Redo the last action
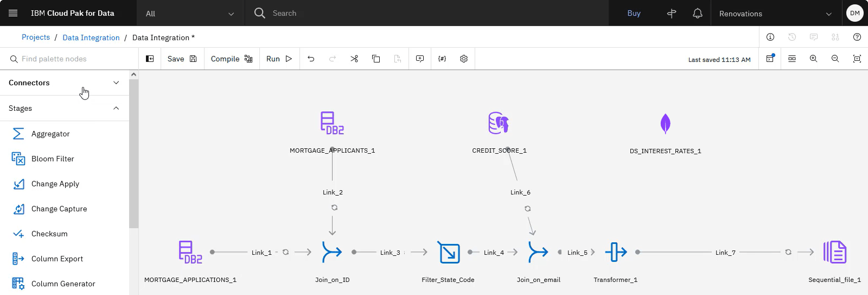This screenshot has height=295, width=868. click(333, 59)
